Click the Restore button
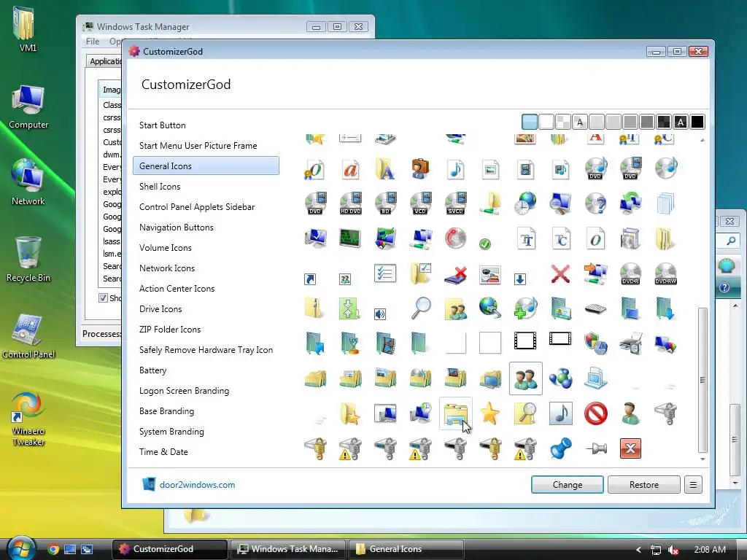This screenshot has width=747, height=560. (644, 485)
